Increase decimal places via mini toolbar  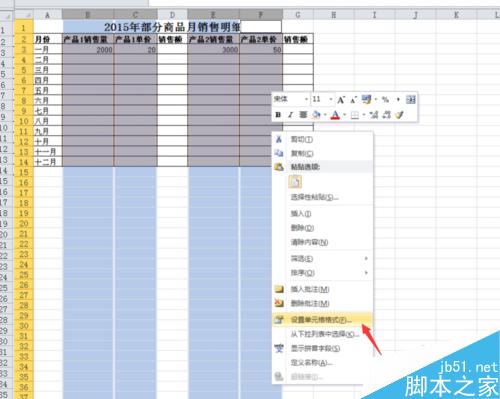point(374,115)
